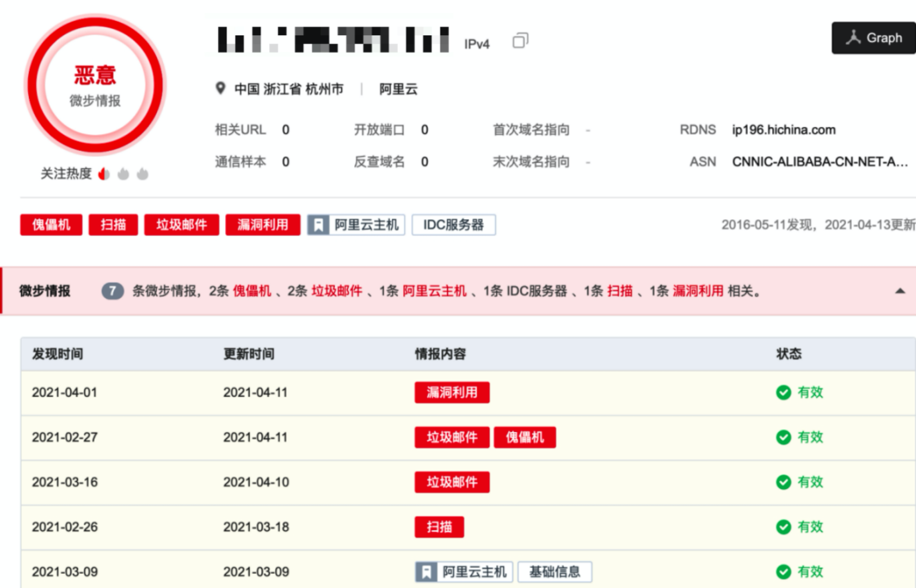Screen dimensions: 916x588
Task: Click bookmark icon on top 阿里云主机 tag
Action: click(x=318, y=225)
